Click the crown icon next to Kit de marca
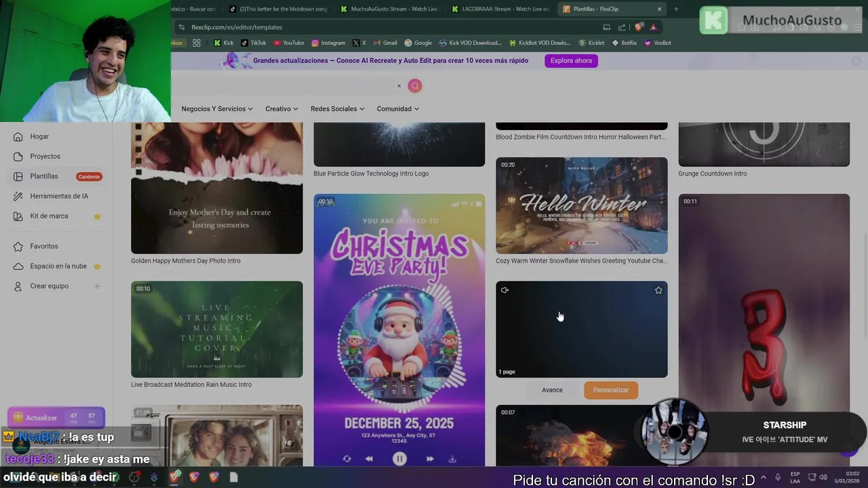Screen dimensions: 868x488 click(97, 216)
